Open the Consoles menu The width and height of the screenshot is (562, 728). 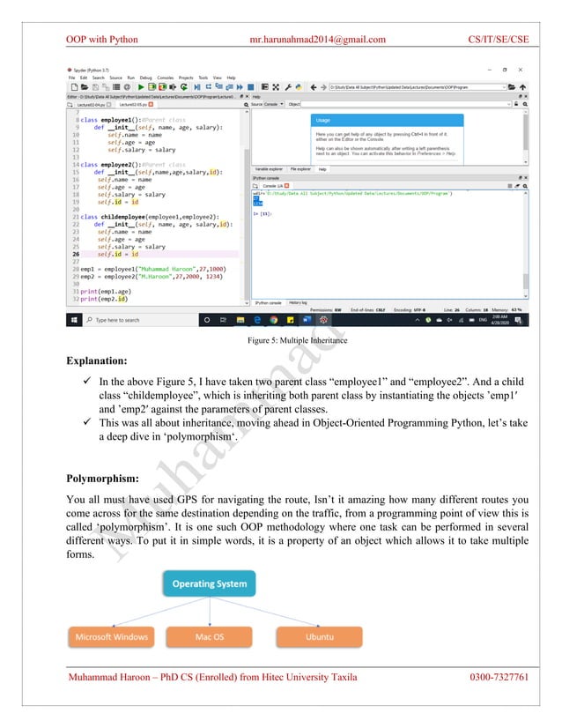(x=166, y=78)
